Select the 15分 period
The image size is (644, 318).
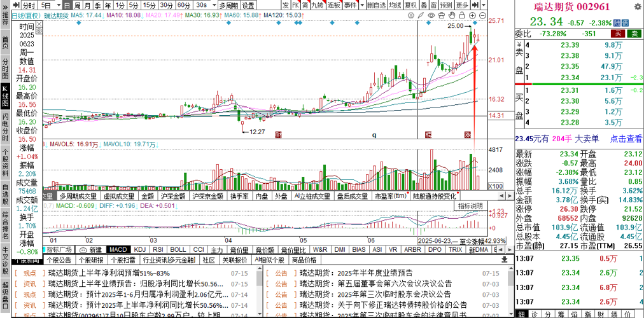(150, 5)
